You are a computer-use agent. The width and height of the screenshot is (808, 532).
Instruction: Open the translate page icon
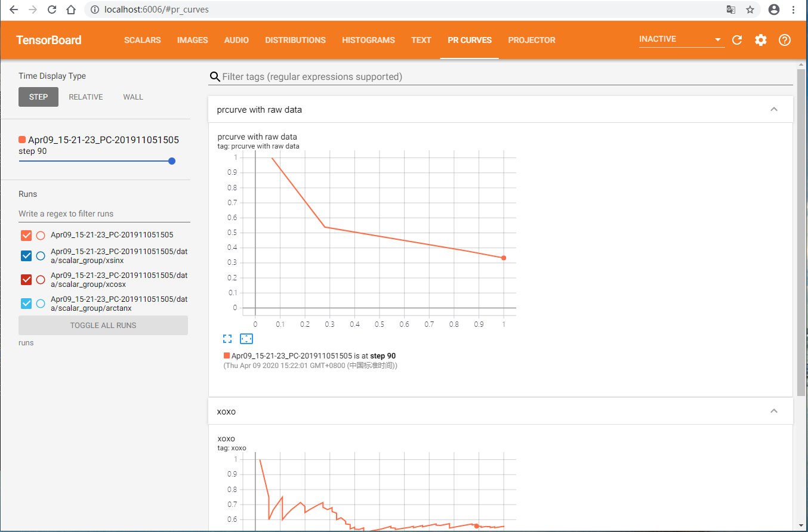[x=731, y=10]
